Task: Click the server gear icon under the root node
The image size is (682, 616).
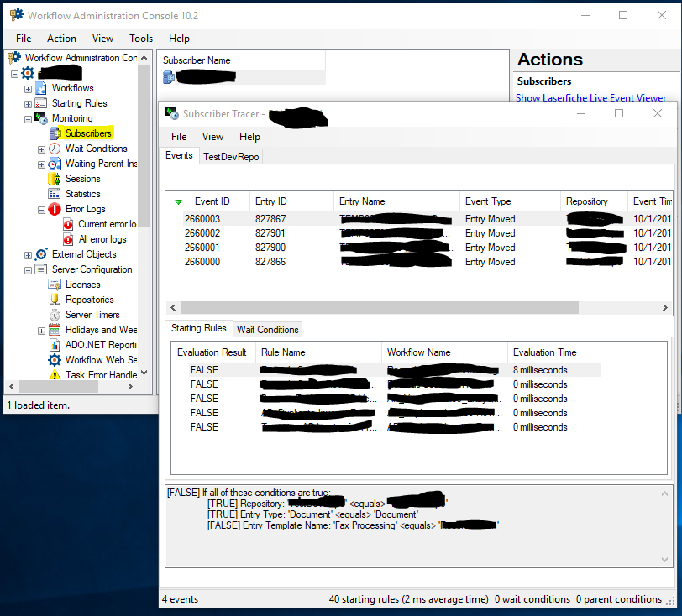Action: [x=28, y=73]
